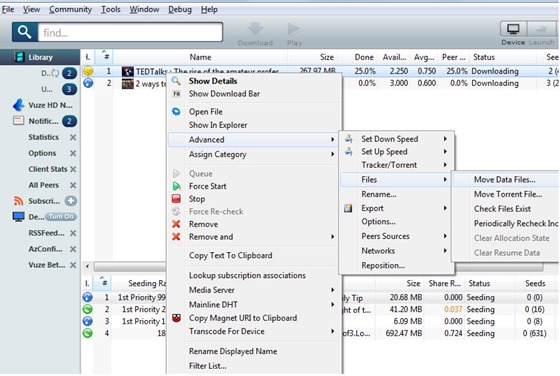560x376 pixels.
Task: Close the Client Stats sidebar entry
Action: [73, 169]
